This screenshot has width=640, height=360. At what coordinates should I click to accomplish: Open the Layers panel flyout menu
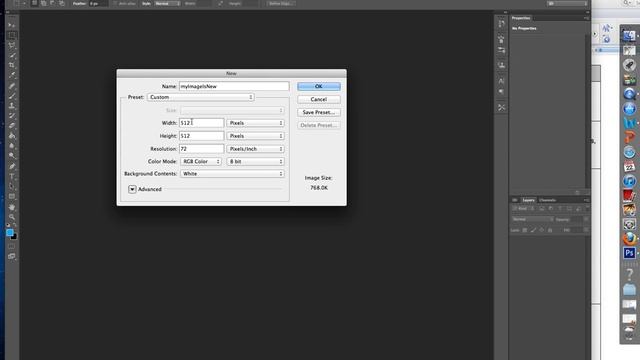(x=587, y=200)
